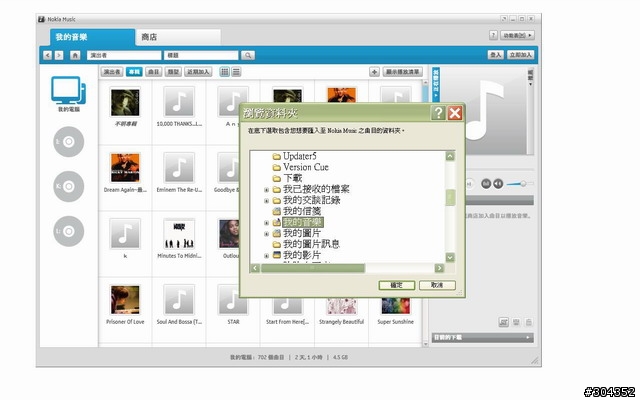Go back with the left arrow button
640x400 pixels.
tap(48, 55)
